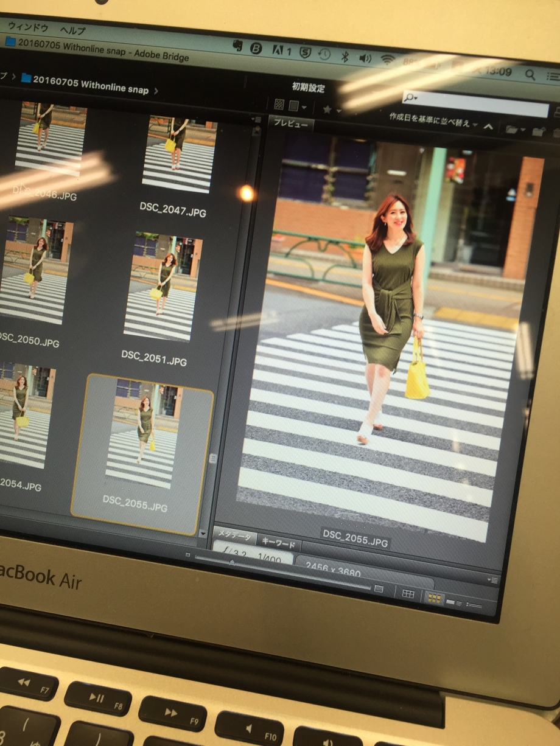Open the Bluetooth status menu

[x=345, y=57]
